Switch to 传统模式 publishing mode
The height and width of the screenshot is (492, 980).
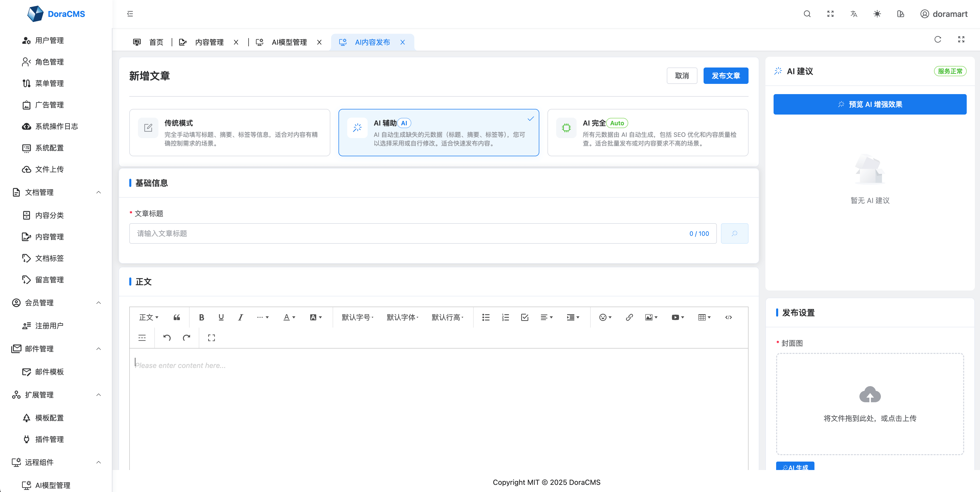tap(229, 132)
